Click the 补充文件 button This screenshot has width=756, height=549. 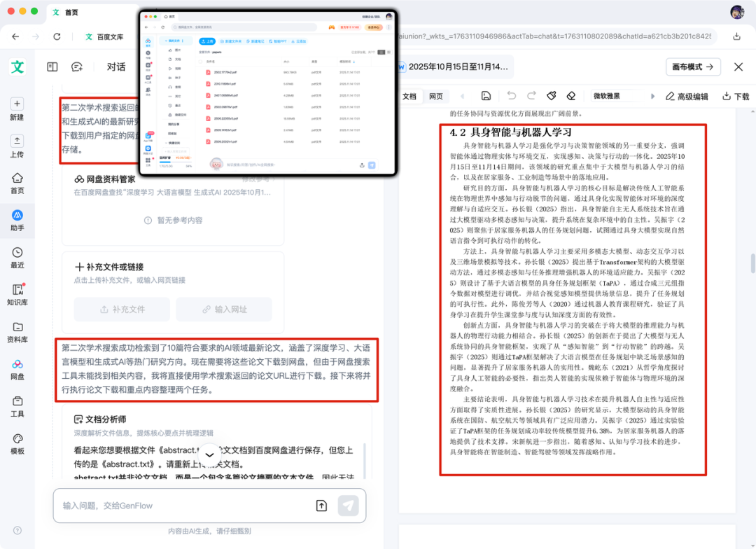[122, 310]
